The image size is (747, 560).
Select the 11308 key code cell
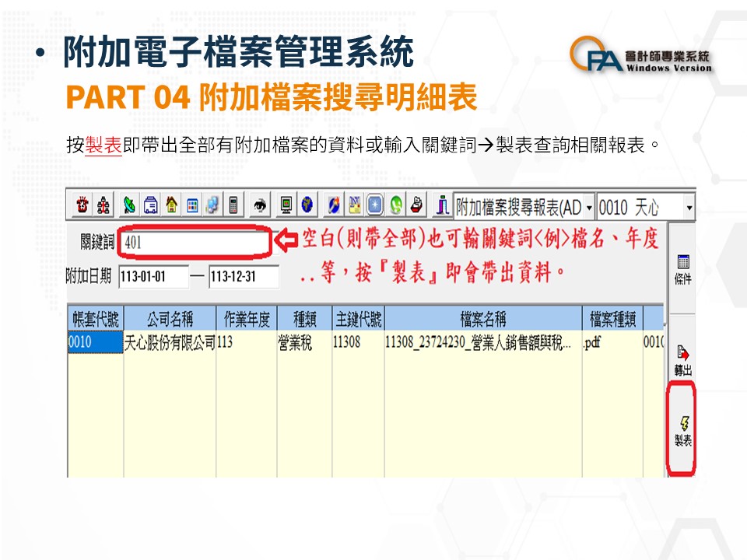[358, 342]
